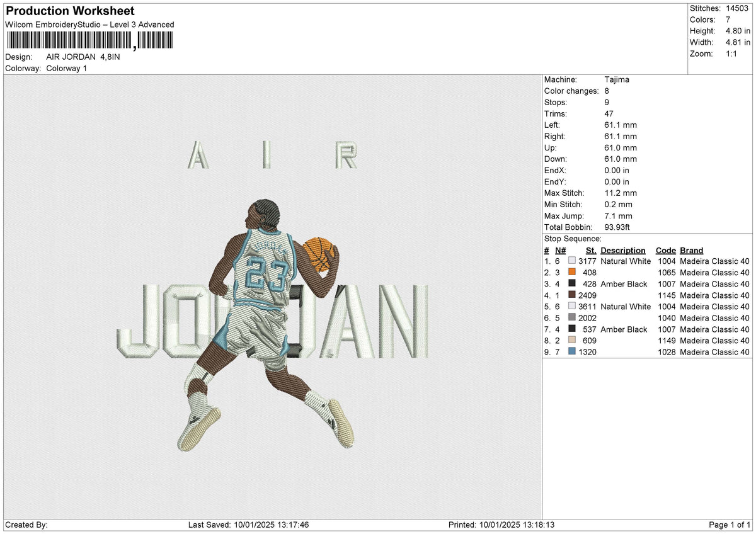Click the 'EndX:' label
This screenshot has width=756, height=534.
click(555, 170)
